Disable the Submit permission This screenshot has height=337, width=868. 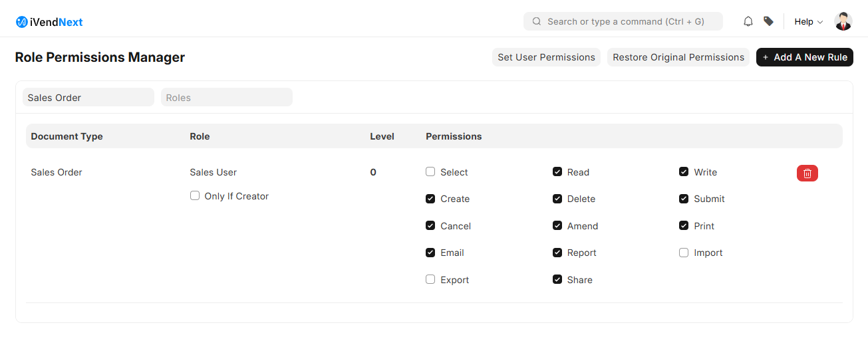click(x=684, y=199)
